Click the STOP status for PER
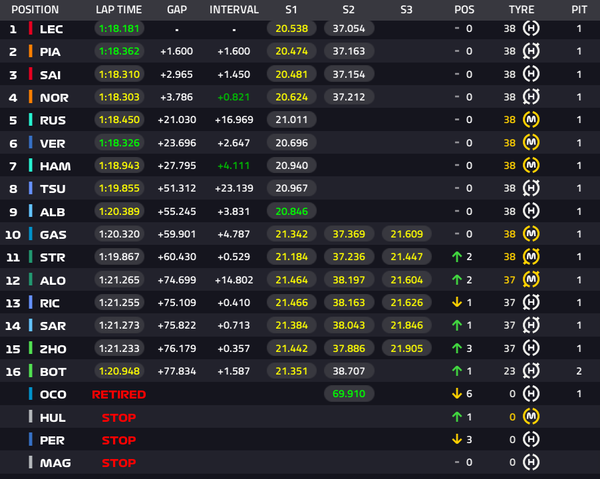 click(119, 440)
